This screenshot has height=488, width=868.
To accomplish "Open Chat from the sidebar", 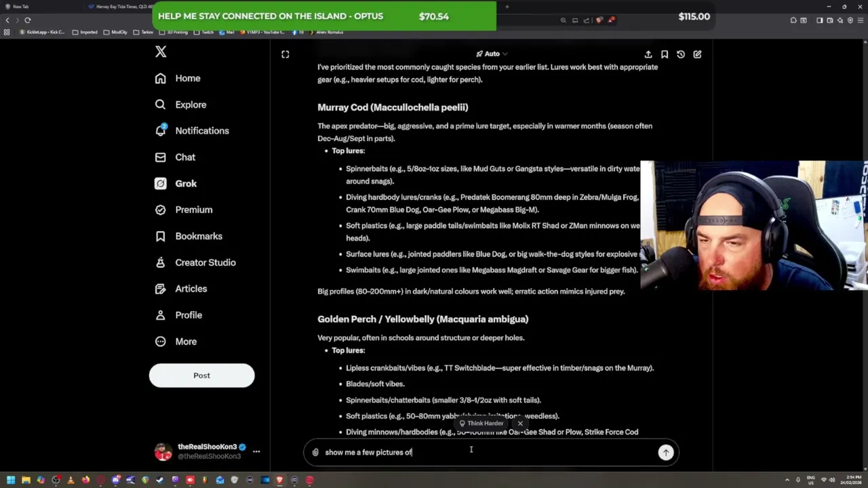I will click(x=175, y=157).
